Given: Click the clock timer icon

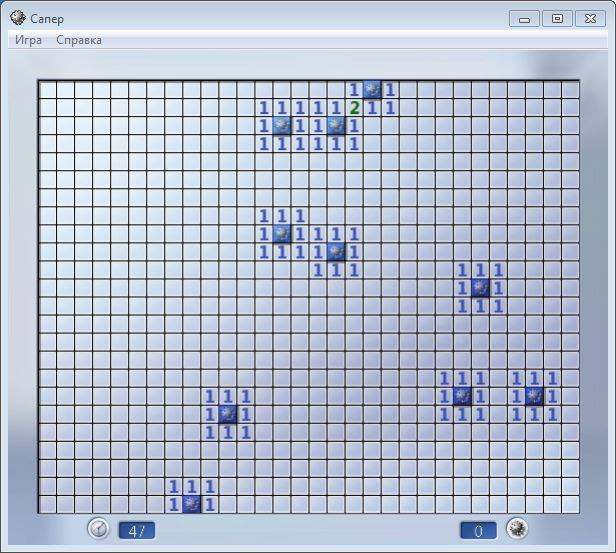Looking at the screenshot, I should click(98, 528).
